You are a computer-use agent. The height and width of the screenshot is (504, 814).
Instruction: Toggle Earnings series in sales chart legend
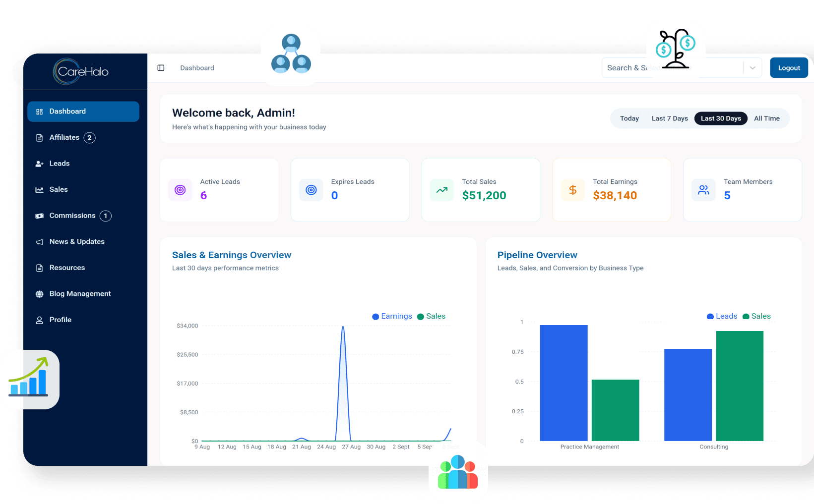click(392, 316)
